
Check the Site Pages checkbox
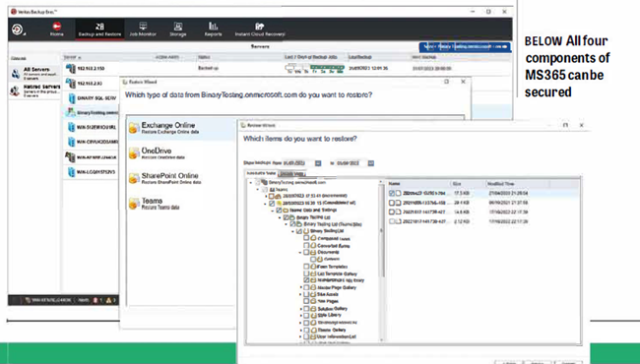(306, 302)
